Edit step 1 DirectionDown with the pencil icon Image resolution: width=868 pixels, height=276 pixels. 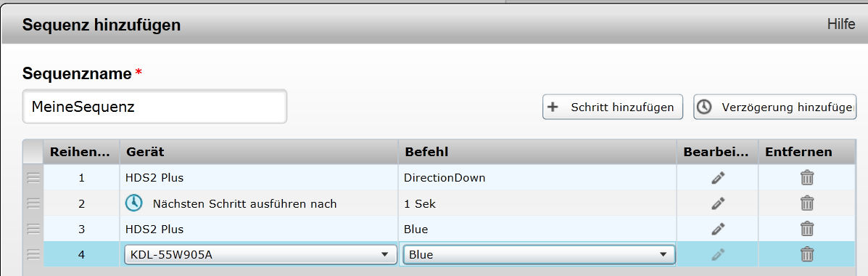point(717,178)
